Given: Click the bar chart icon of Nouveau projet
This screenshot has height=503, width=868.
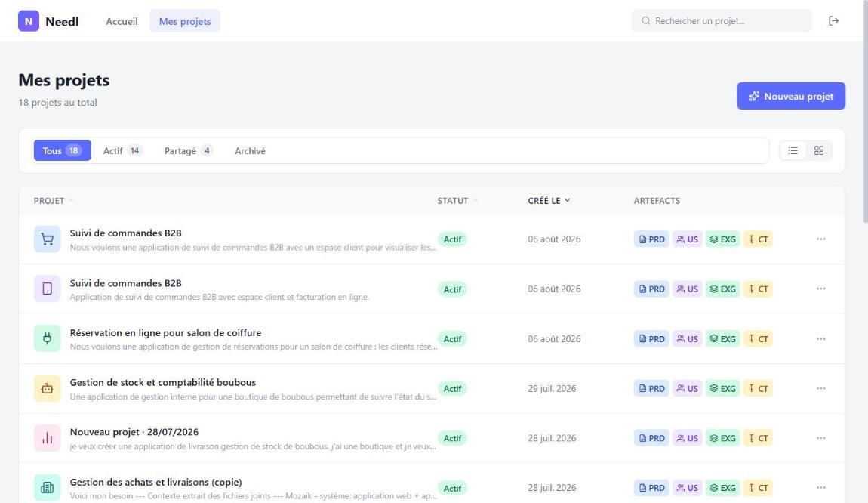Looking at the screenshot, I should point(47,438).
